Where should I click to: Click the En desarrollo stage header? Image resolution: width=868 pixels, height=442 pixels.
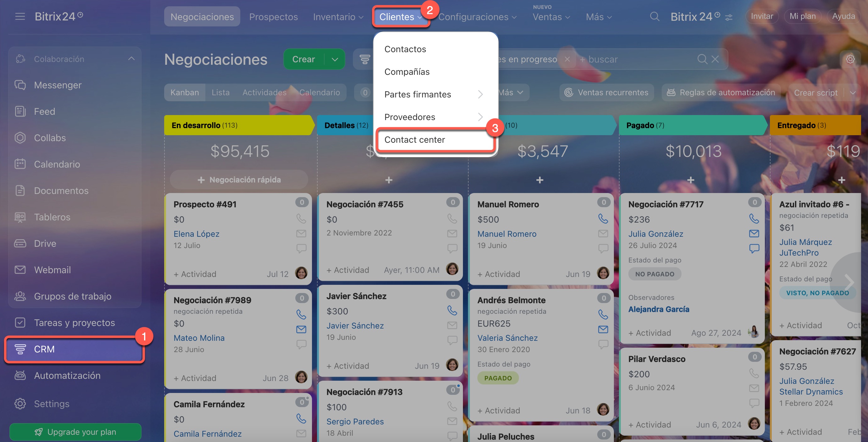point(239,125)
